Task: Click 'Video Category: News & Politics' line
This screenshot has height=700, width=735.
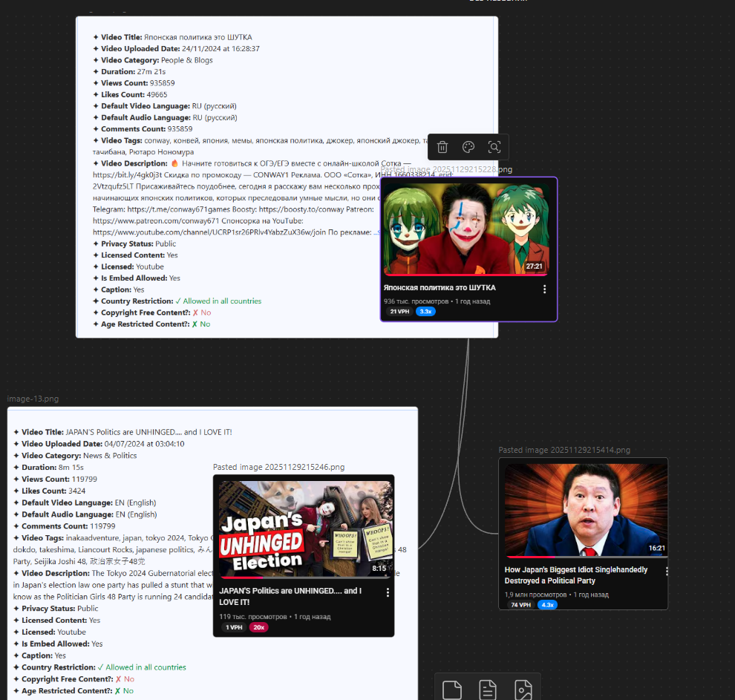Action: point(75,456)
